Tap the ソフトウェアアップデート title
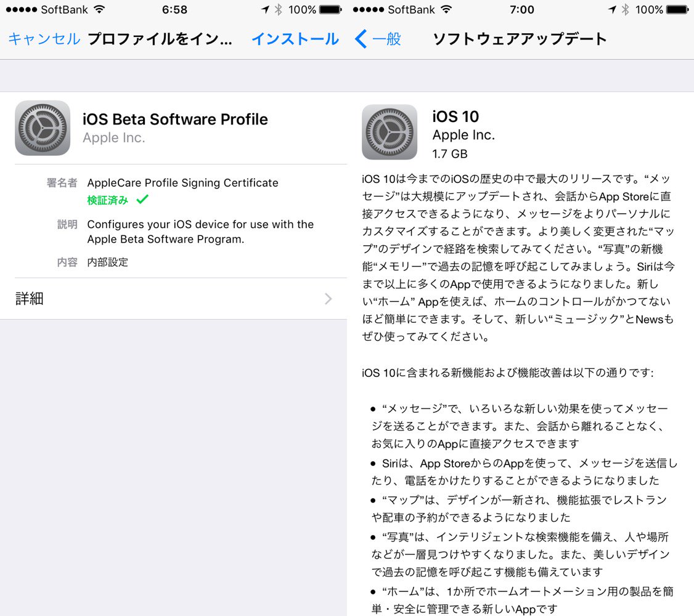The image size is (694, 616). [520, 39]
